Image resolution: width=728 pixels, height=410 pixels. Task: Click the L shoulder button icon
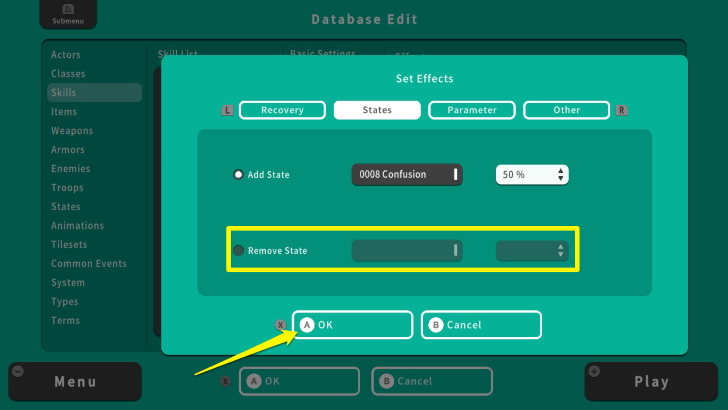click(227, 111)
